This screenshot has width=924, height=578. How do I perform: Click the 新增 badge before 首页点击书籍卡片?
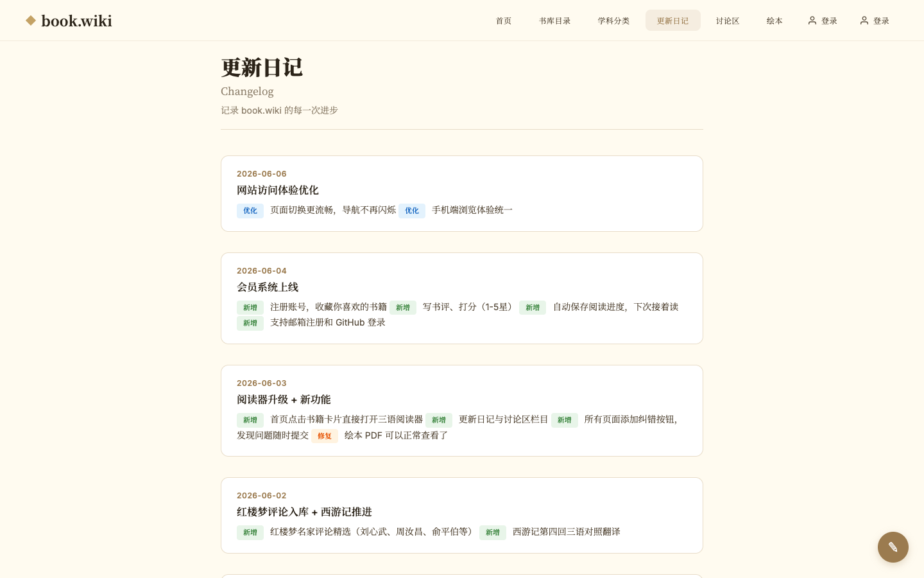point(250,420)
